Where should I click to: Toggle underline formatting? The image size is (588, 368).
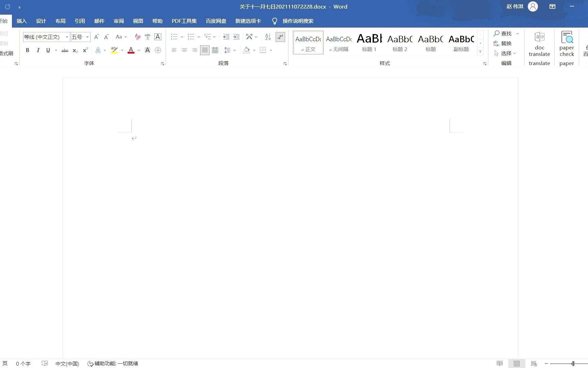[x=48, y=50]
